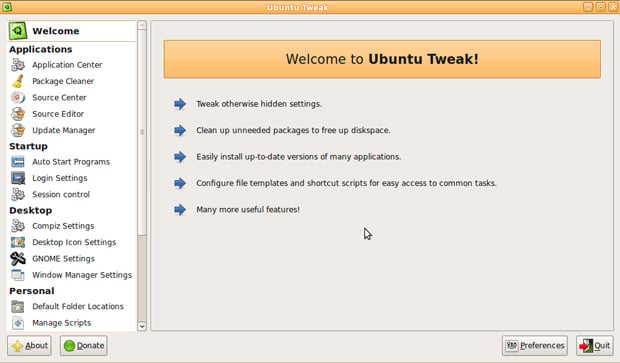Click the Ubuntu Tweak title bar app icon
This screenshot has height=363, width=620.
(x=7, y=7)
